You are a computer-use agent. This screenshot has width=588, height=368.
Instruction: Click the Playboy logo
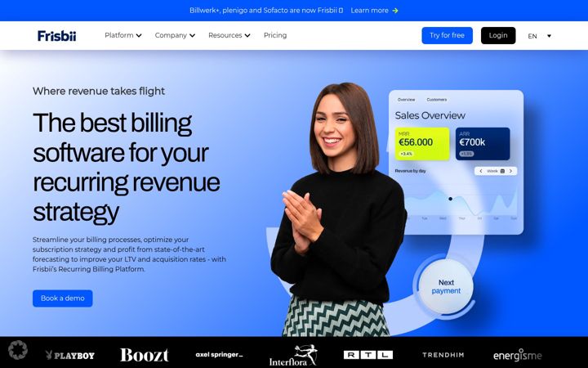(x=69, y=355)
